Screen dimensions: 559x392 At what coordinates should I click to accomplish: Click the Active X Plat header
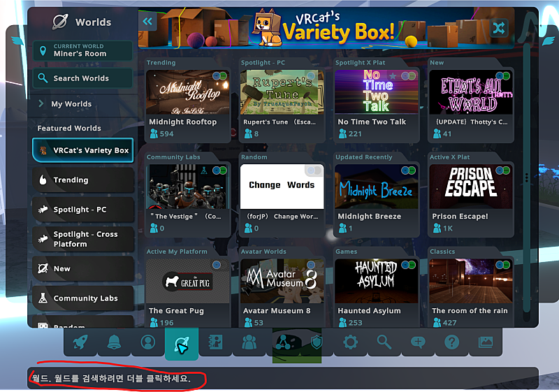pos(449,157)
